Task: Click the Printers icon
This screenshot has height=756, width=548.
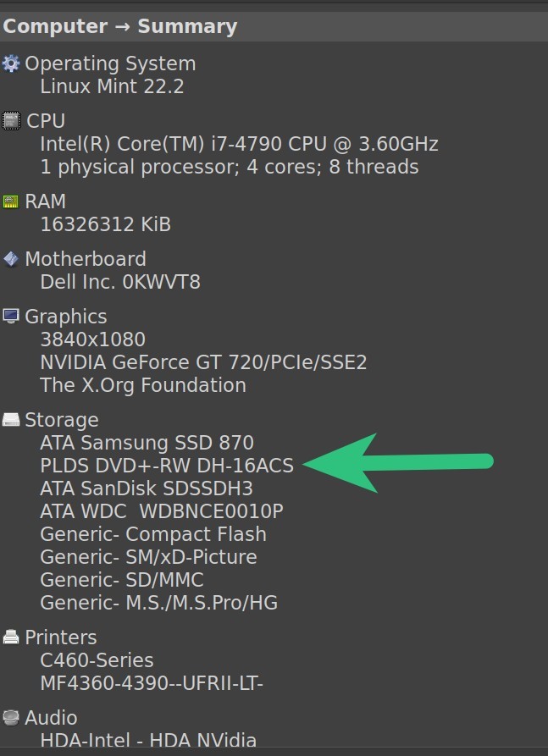Action: pyautogui.click(x=11, y=637)
